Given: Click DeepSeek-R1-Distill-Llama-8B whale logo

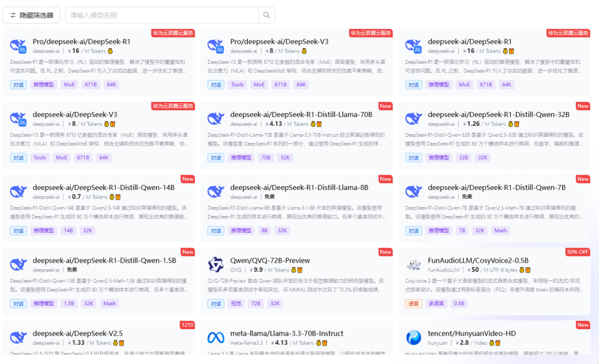Looking at the screenshot, I should pyautogui.click(x=216, y=191).
